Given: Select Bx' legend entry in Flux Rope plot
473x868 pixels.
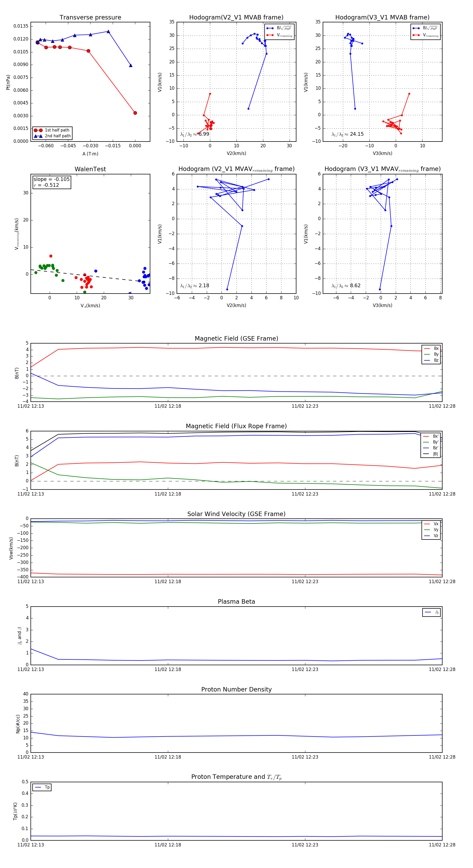Looking at the screenshot, I should pyautogui.click(x=431, y=436).
